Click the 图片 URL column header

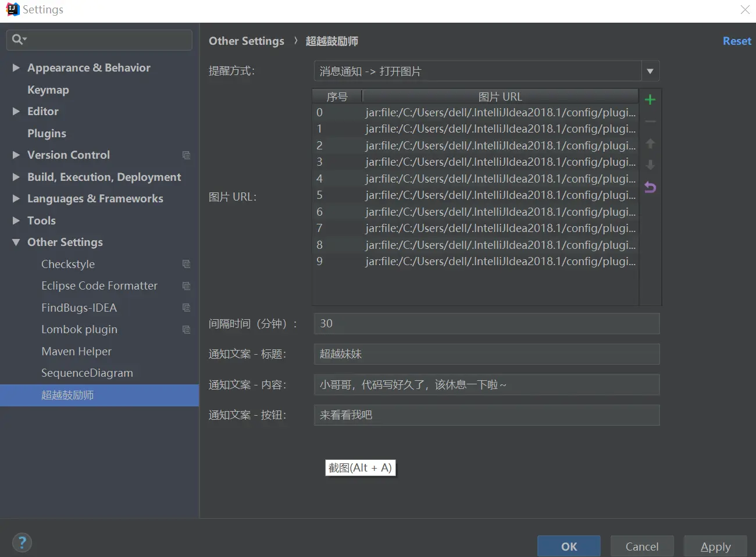500,97
